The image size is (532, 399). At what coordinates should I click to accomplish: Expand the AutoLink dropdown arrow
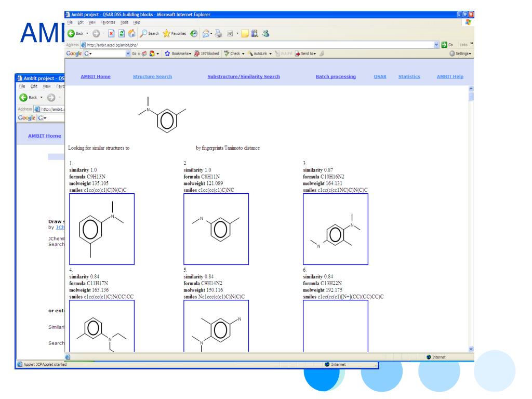[x=270, y=54]
